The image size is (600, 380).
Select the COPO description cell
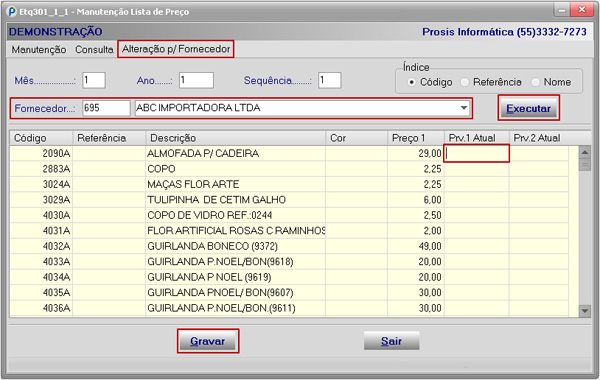pos(236,169)
